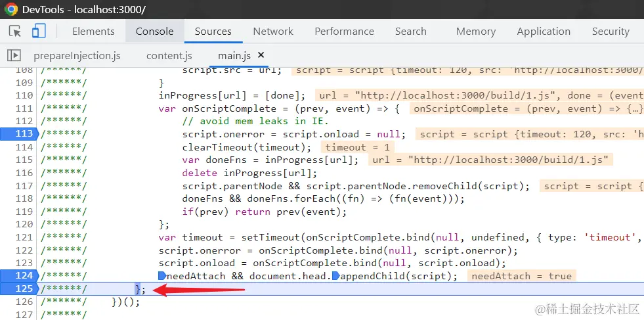Select the main.js file tab
644x320 pixels.
click(x=234, y=56)
